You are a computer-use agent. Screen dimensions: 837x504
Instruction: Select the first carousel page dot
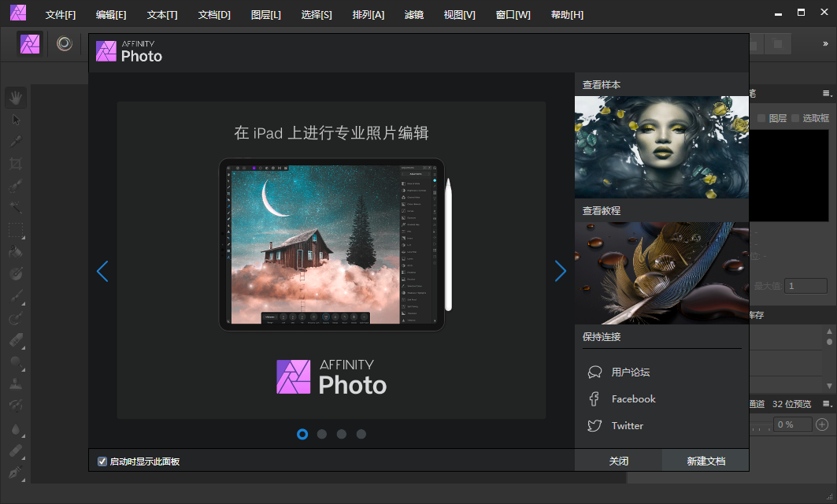click(x=302, y=434)
